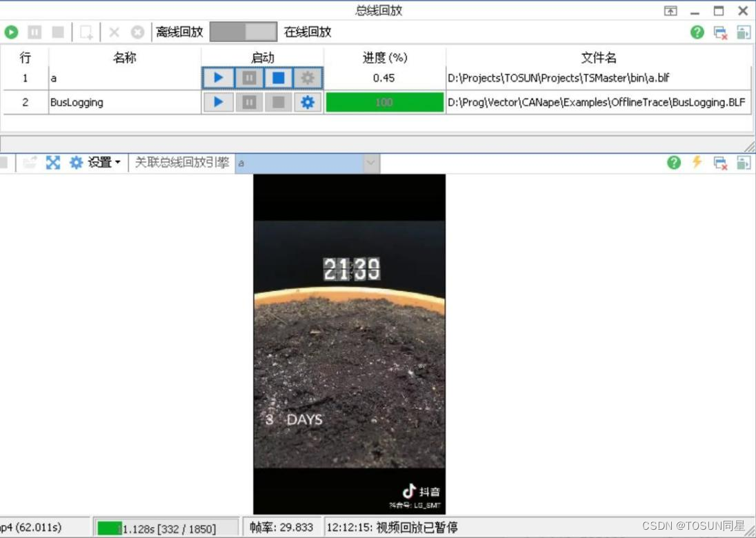756x538 pixels.
Task: Click the video progress bar in status bar
Action: coord(166,528)
